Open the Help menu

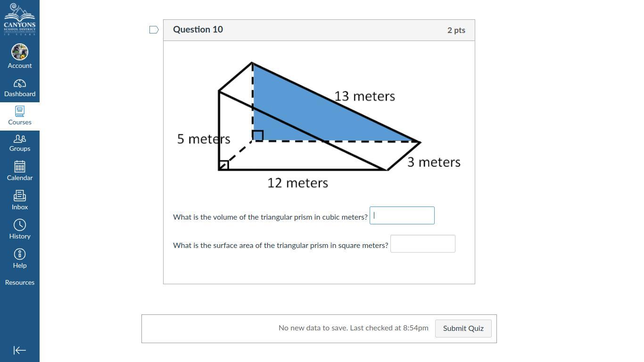tap(20, 259)
